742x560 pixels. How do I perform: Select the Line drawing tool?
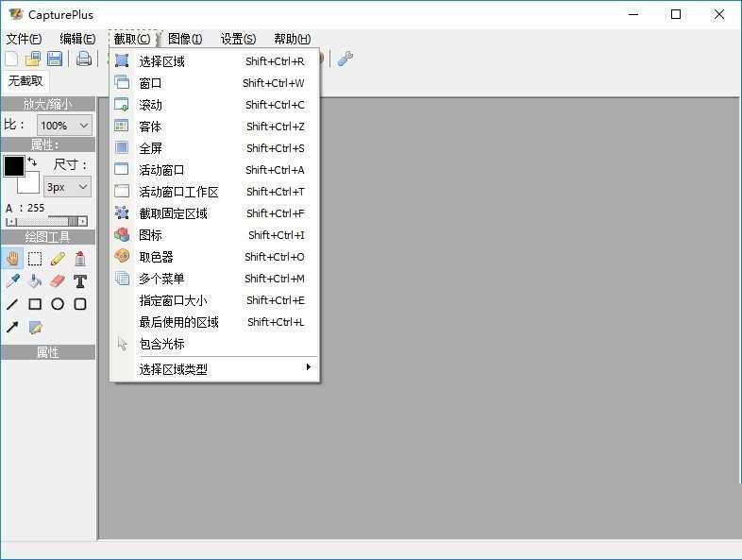[x=12, y=304]
